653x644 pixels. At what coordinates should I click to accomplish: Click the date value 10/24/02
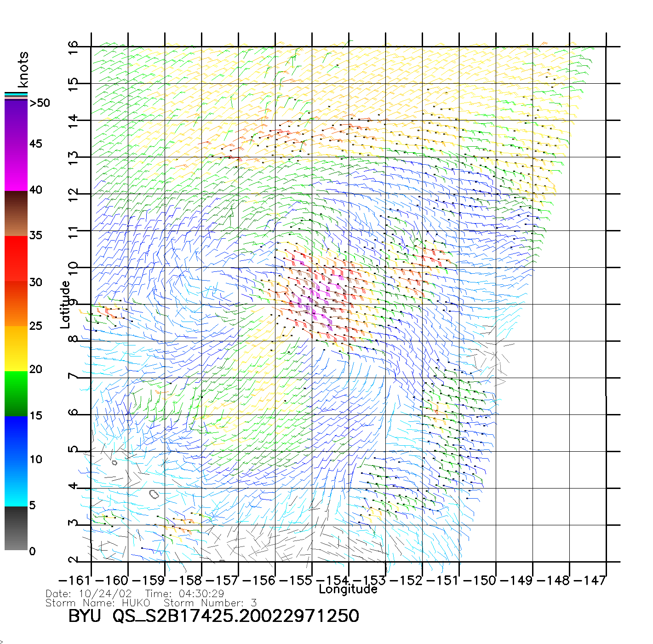pyautogui.click(x=105, y=594)
